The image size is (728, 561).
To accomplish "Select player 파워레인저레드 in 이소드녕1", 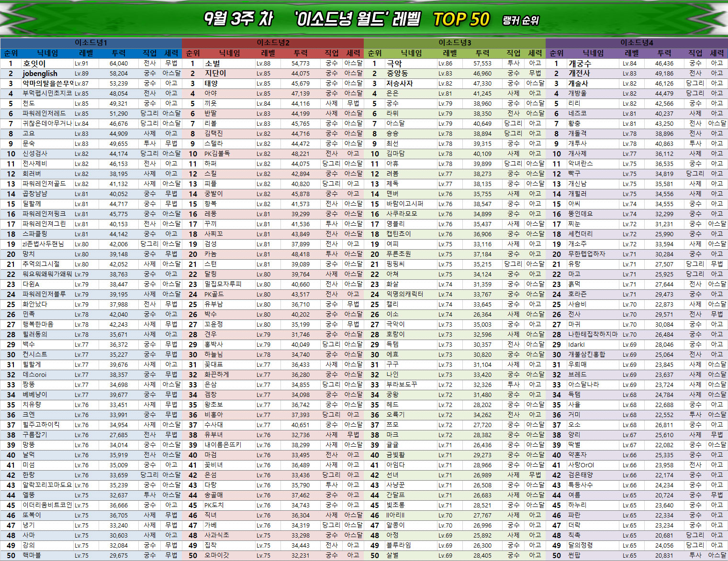I will 44,113.
